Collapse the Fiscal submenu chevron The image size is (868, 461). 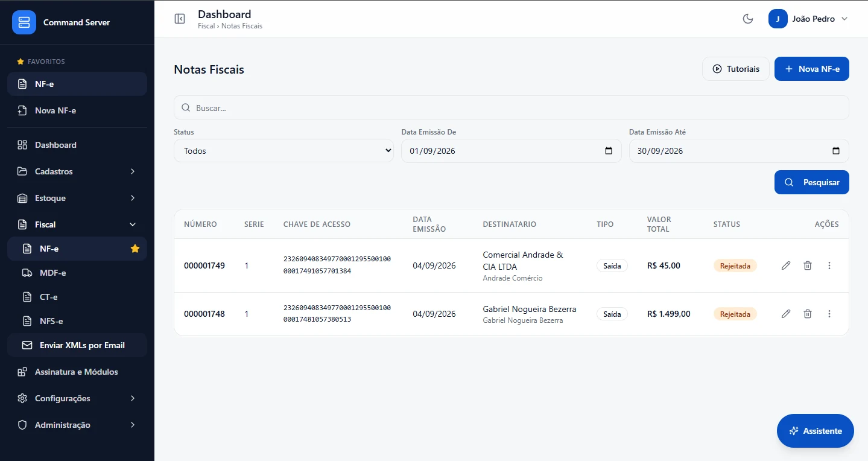click(x=133, y=224)
